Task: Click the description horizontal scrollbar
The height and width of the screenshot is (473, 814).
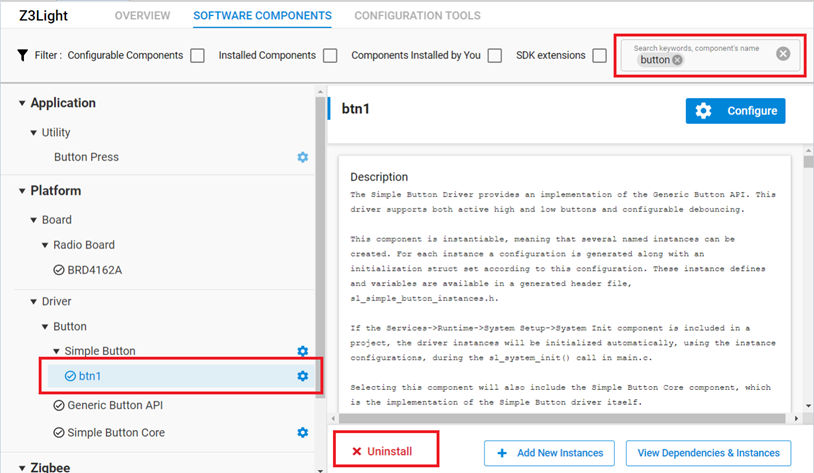Action: (x=562, y=418)
